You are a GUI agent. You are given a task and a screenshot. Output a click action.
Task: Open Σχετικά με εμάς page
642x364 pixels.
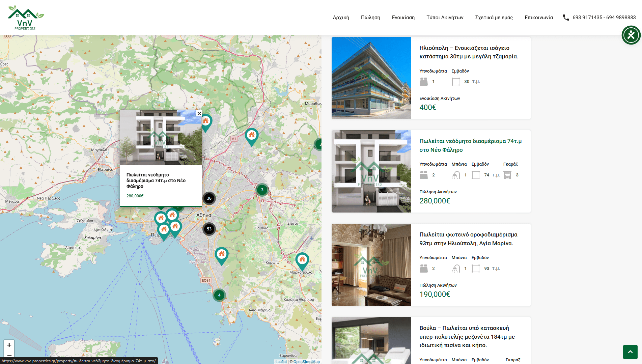coord(494,18)
